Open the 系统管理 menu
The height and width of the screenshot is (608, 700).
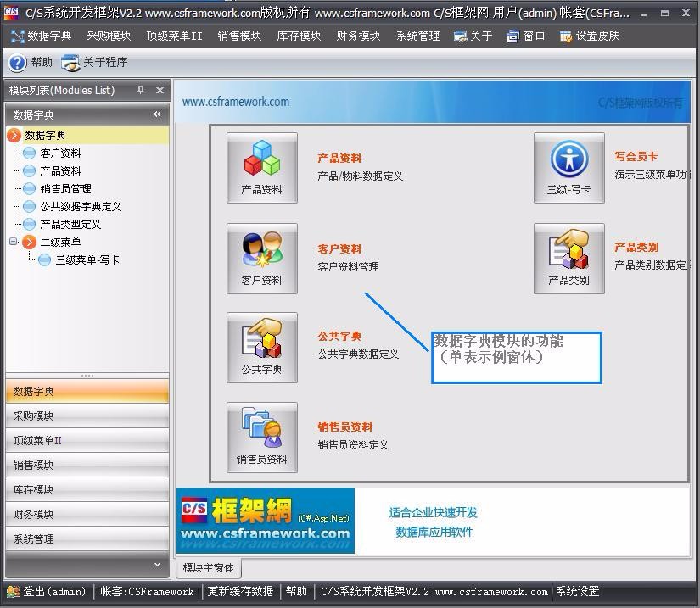(417, 36)
